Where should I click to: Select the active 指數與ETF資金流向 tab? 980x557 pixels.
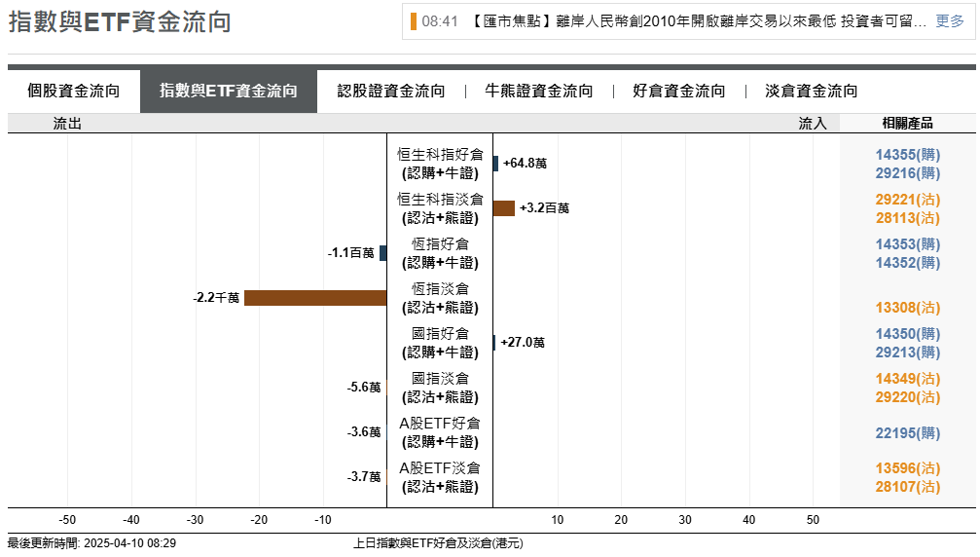click(229, 92)
